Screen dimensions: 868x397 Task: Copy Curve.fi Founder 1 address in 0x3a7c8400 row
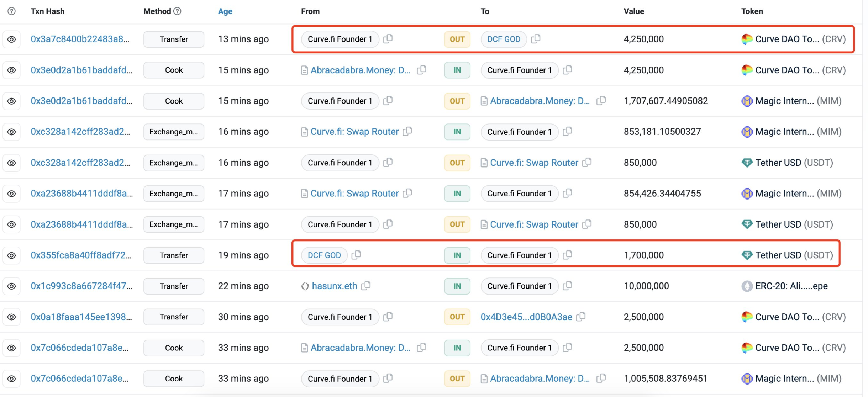(x=388, y=39)
